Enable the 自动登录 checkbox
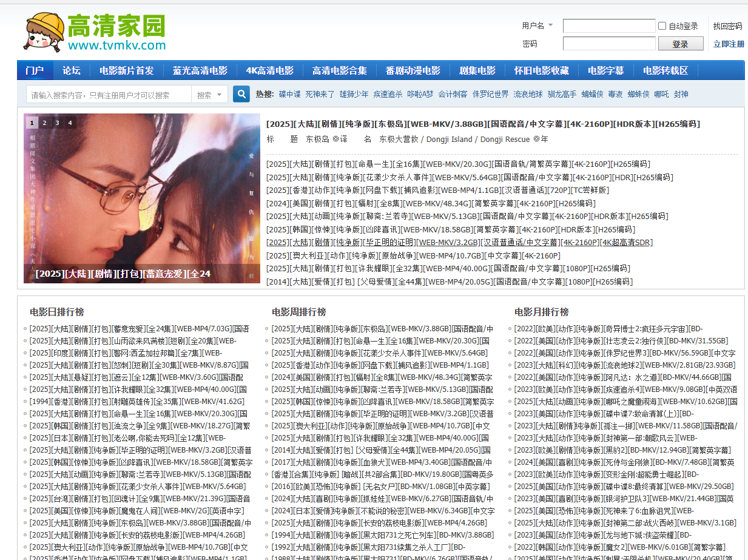 point(662,26)
